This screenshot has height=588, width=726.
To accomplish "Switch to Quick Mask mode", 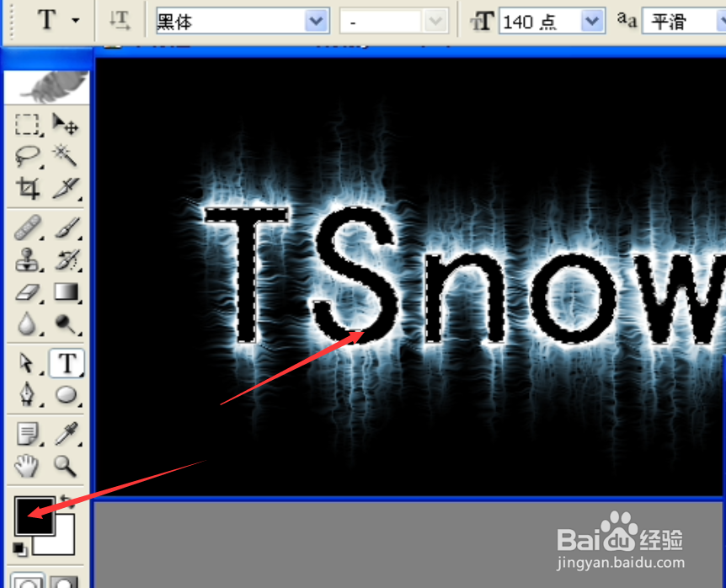I will [x=64, y=581].
